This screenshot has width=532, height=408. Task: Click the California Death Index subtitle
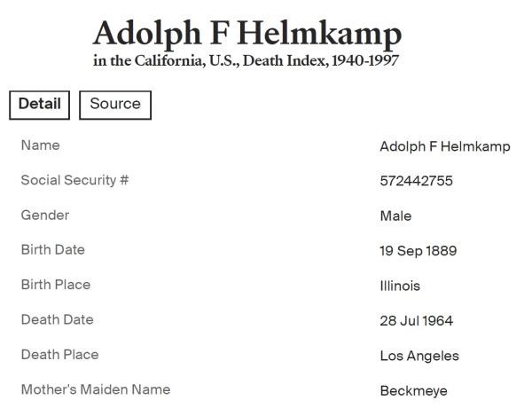click(x=246, y=61)
